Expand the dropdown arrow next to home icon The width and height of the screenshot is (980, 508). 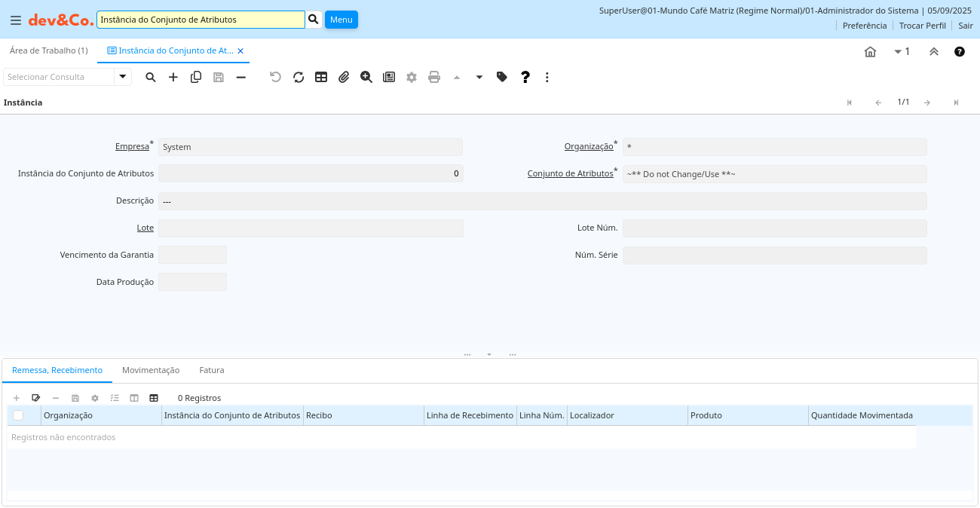click(x=898, y=52)
